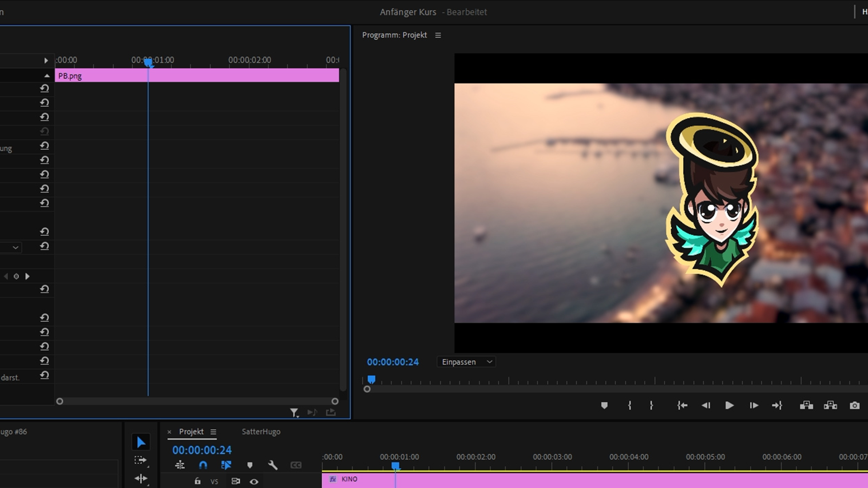868x488 pixels.
Task: Click 00:00:05:00 on the sequence ruler
Action: pos(705,457)
